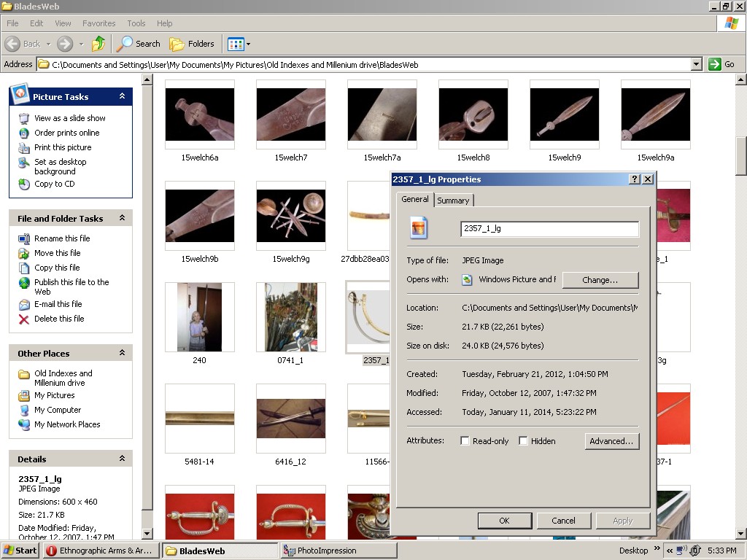
Task: Click the Search toolbar button
Action: 139,44
